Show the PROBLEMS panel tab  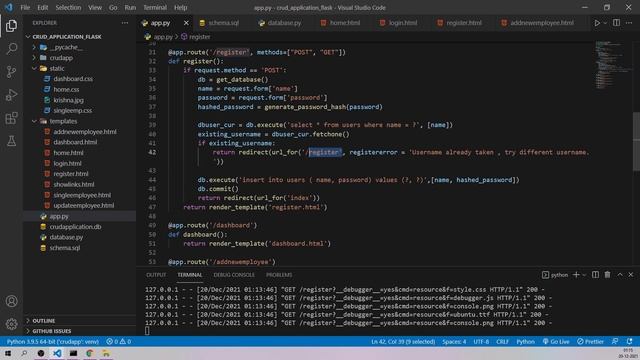pos(279,275)
